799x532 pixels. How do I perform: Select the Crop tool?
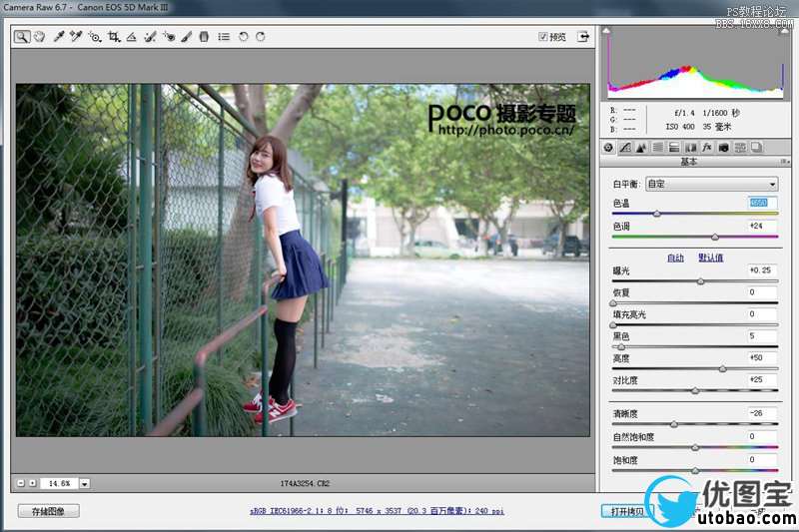113,37
